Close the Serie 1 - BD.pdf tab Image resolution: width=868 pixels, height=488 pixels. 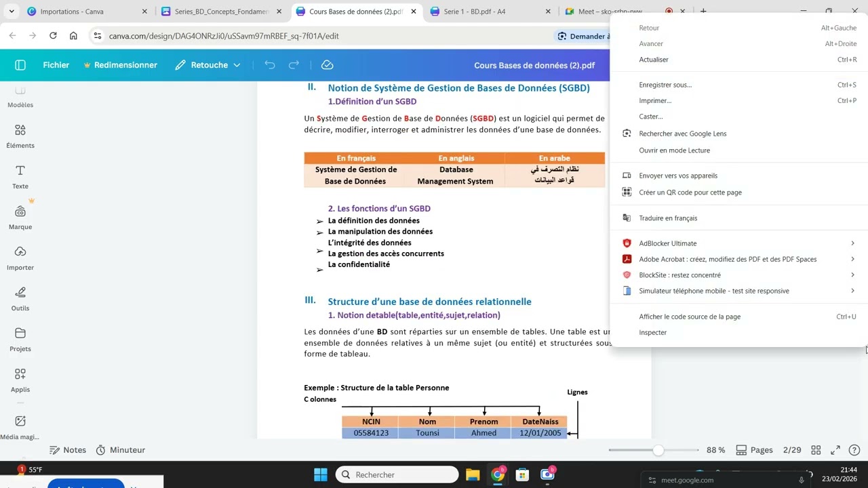(548, 12)
